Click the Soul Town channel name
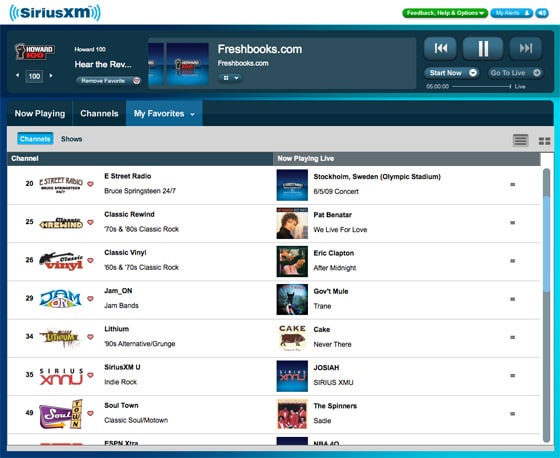This screenshot has height=458, width=560. tap(121, 405)
